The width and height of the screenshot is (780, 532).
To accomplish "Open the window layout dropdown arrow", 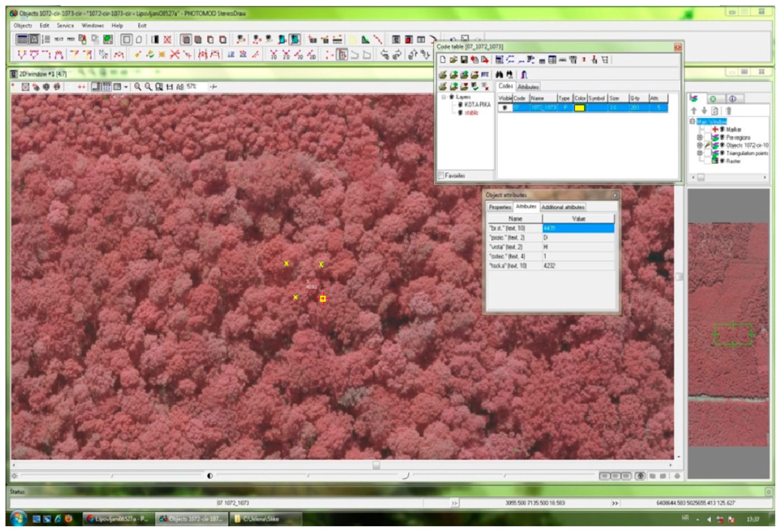I will pos(126,87).
